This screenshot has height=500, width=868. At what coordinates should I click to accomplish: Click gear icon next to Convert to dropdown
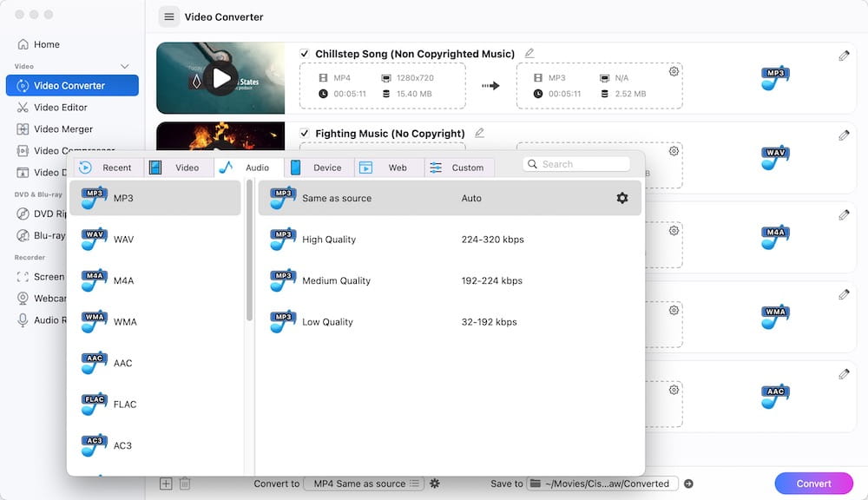click(435, 484)
